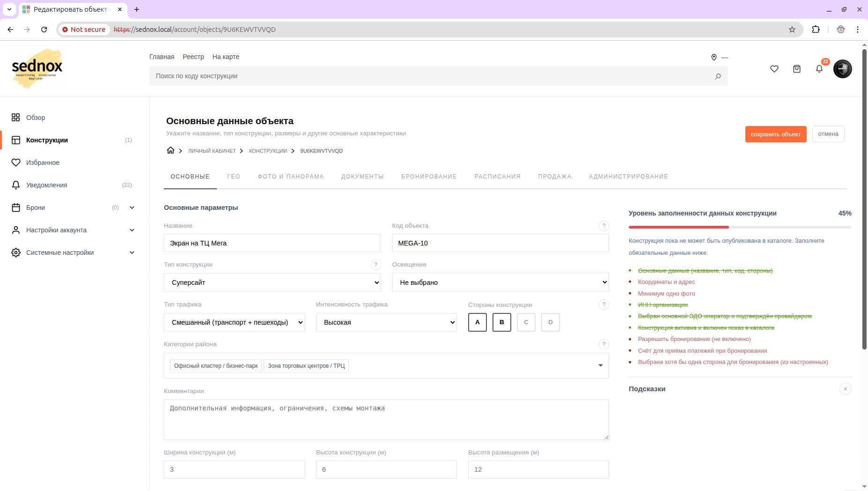Viewport: 868px width, 491px height.
Task: Go to ЛИЧНЫЙ КАБИНЕТ breadcrumb
Action: (212, 151)
